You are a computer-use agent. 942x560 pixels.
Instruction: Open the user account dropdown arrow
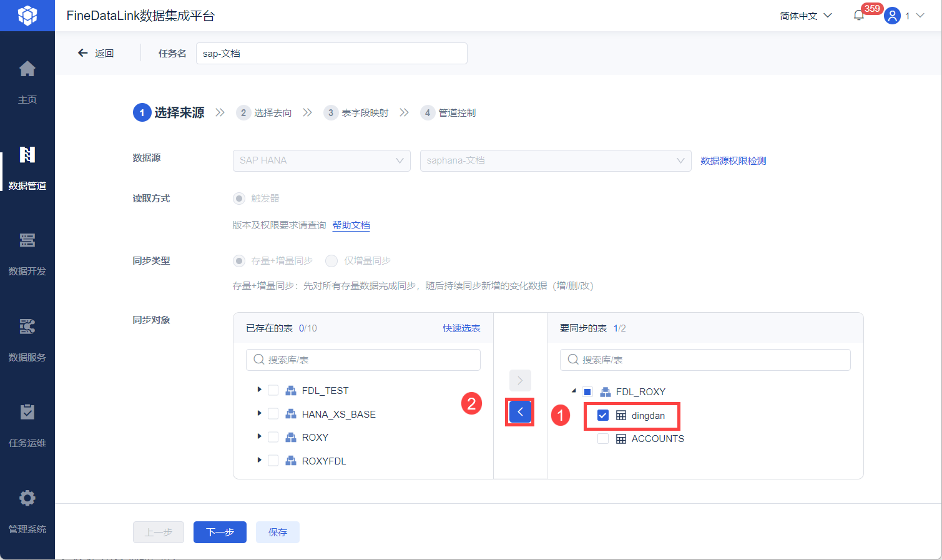[x=920, y=16]
